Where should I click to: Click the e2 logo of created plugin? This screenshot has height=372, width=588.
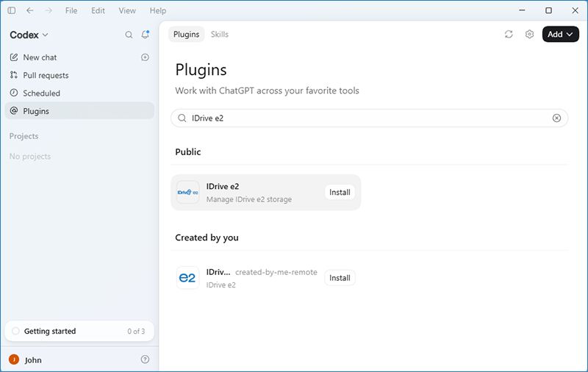(188, 278)
